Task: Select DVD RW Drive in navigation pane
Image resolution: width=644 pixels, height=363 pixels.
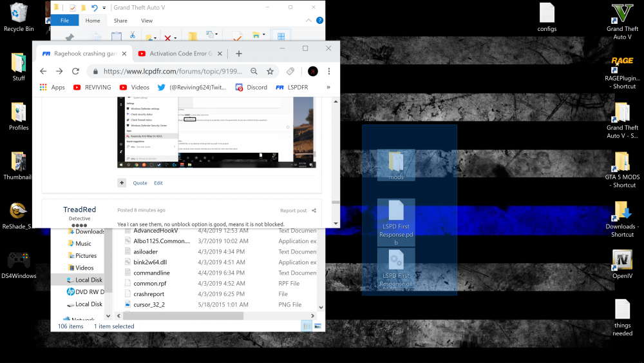Action: tap(84, 291)
